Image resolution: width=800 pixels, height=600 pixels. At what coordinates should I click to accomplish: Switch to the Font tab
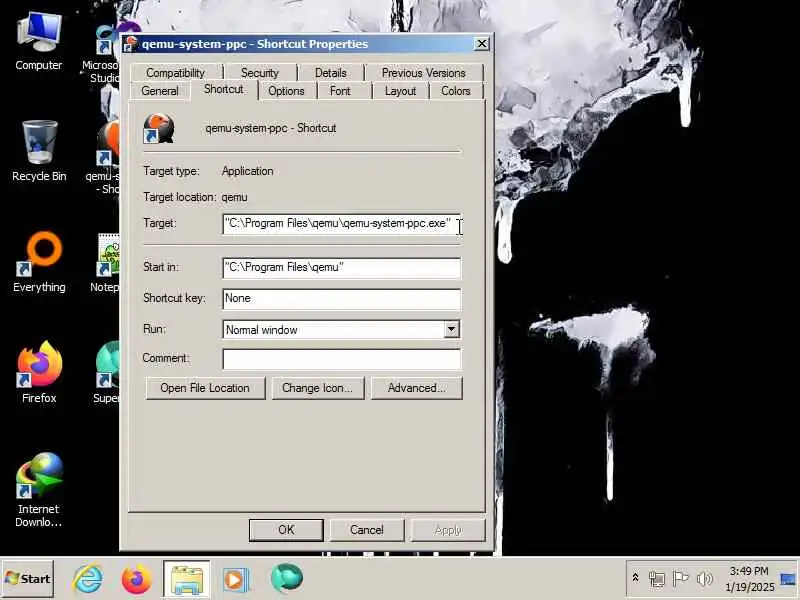pos(340,91)
